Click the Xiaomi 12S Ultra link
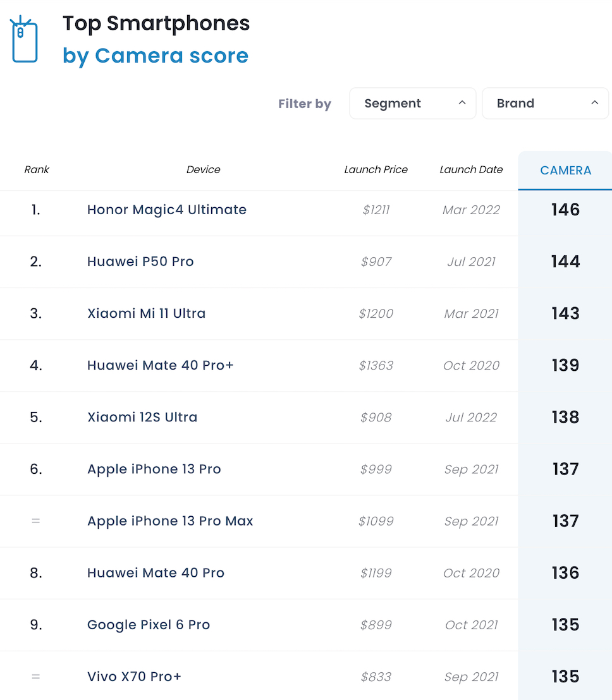Image resolution: width=612 pixels, height=700 pixels. click(142, 417)
